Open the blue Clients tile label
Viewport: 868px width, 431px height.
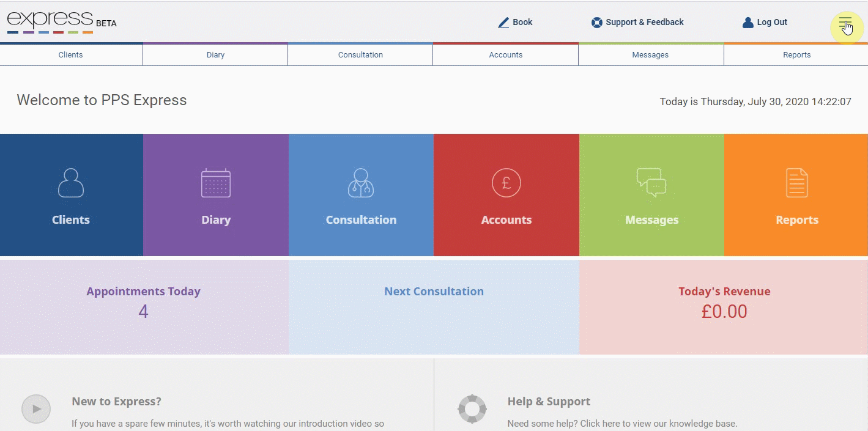tap(71, 220)
